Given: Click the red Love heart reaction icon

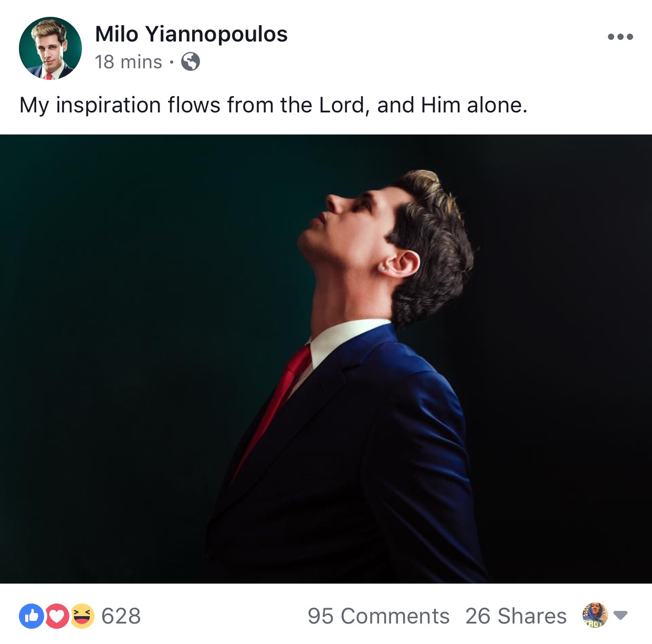Looking at the screenshot, I should (57, 616).
